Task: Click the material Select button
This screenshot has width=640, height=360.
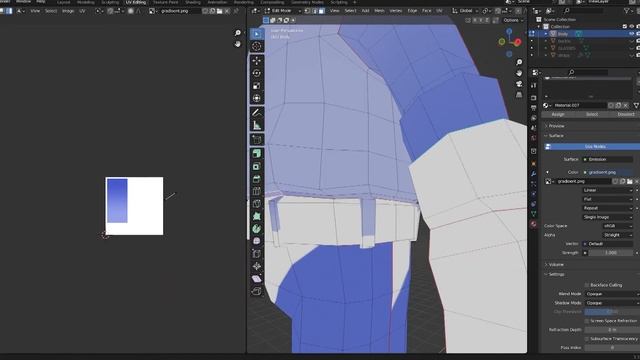Action: tap(592, 115)
